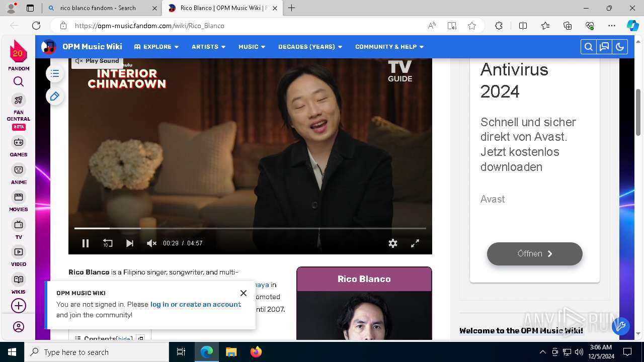This screenshot has height=362, width=644.
Task: Click the page vertical scrollbar
Action: pos(638,111)
